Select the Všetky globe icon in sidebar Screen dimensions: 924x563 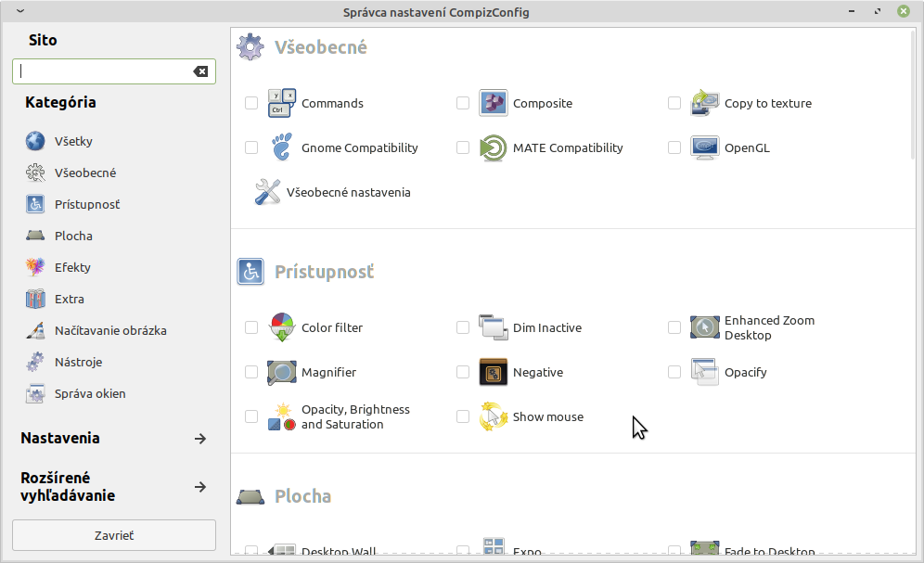35,141
